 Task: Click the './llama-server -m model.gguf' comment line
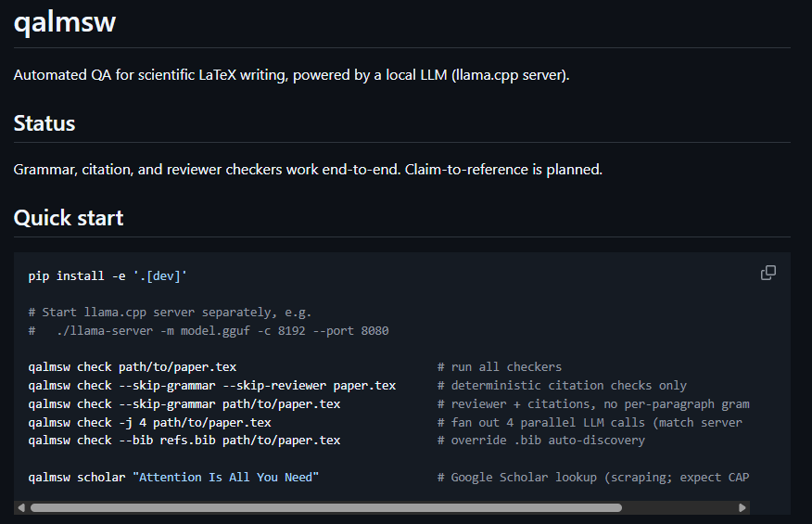point(209,331)
